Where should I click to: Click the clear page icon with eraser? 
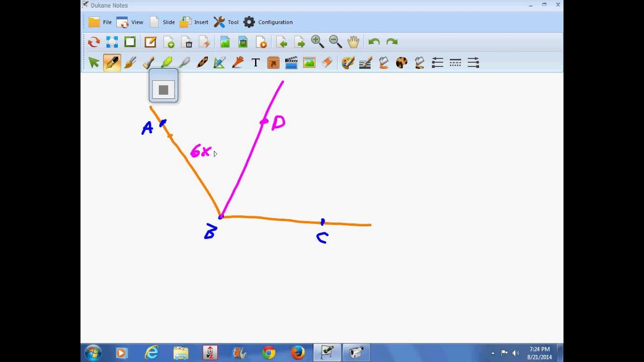coord(204,42)
